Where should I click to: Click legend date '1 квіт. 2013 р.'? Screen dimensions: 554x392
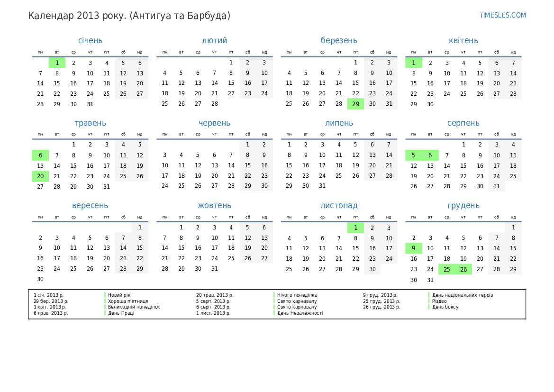50,307
